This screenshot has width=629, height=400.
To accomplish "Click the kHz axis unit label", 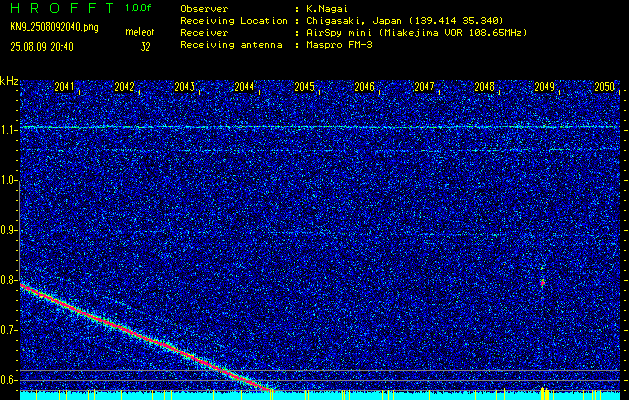I will (x=9, y=81).
